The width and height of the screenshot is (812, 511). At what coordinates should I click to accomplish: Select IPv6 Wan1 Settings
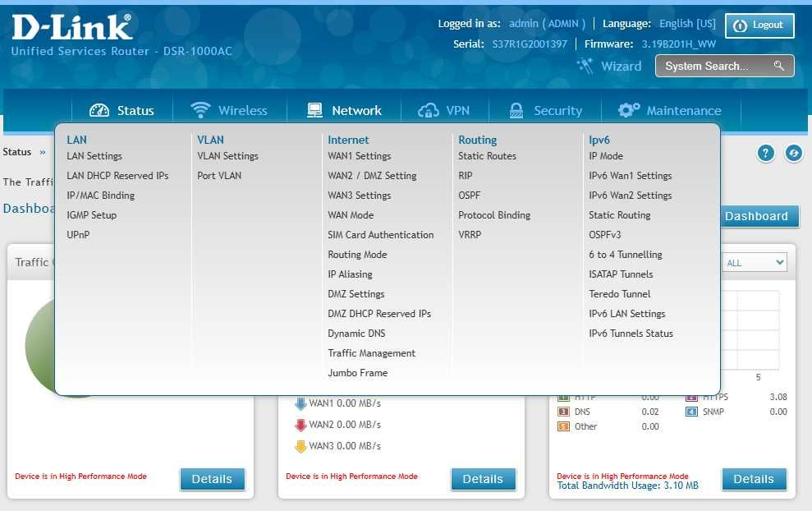click(631, 176)
